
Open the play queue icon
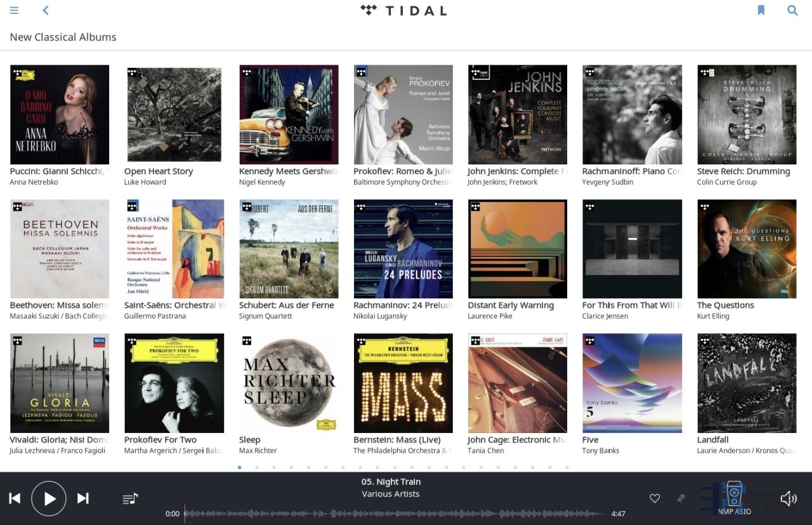pos(130,498)
